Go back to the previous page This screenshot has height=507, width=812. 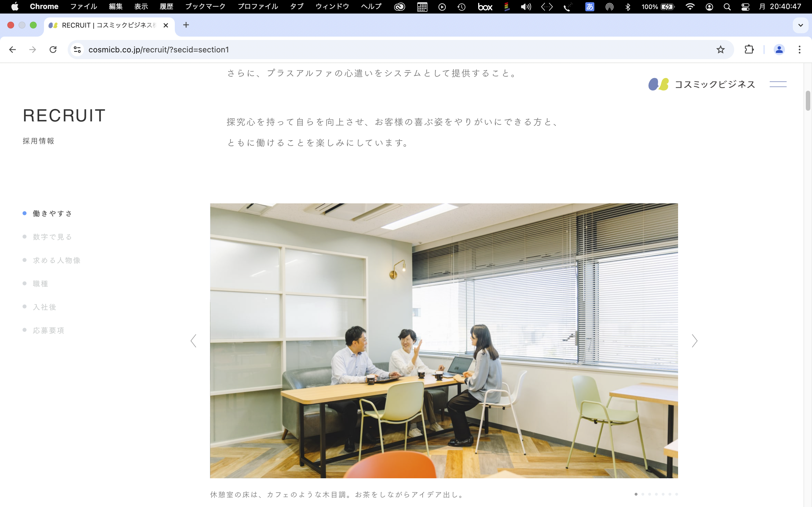[x=12, y=50]
